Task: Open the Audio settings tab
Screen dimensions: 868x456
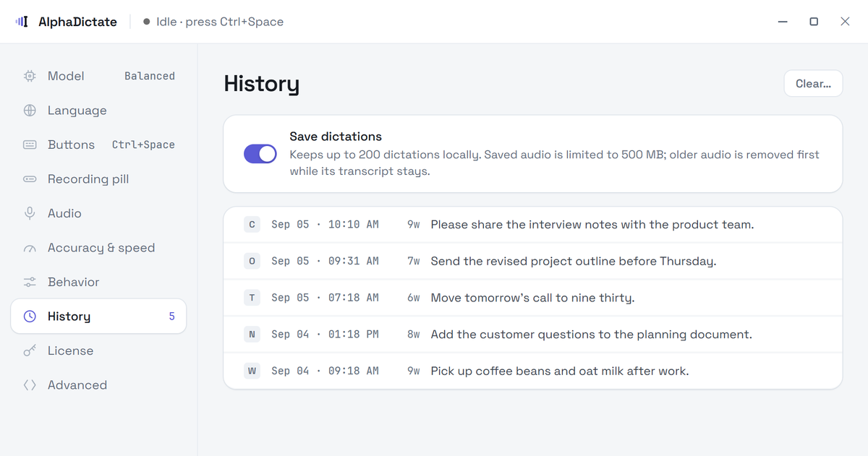Action: (98, 213)
